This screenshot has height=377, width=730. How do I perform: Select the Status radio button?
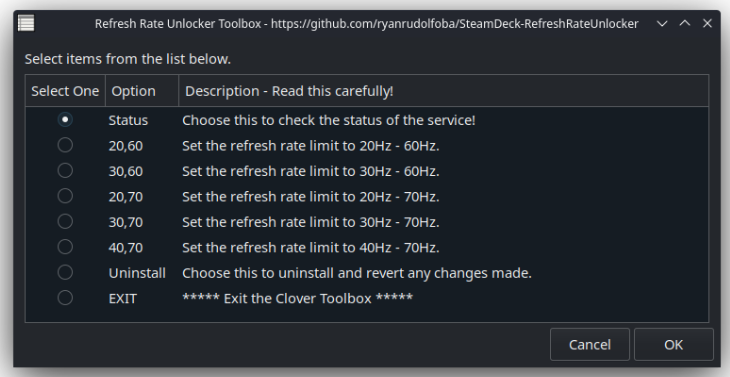pos(65,120)
